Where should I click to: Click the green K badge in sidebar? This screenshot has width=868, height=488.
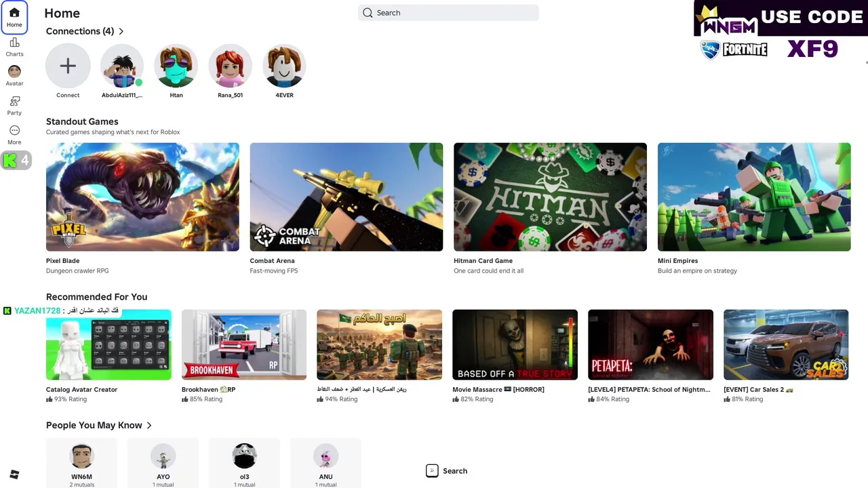10,161
